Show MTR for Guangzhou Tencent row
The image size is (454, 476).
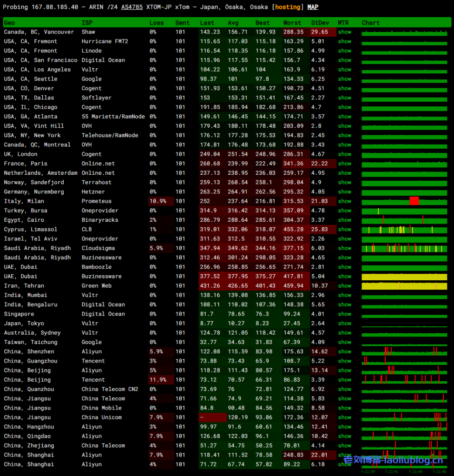(x=344, y=361)
